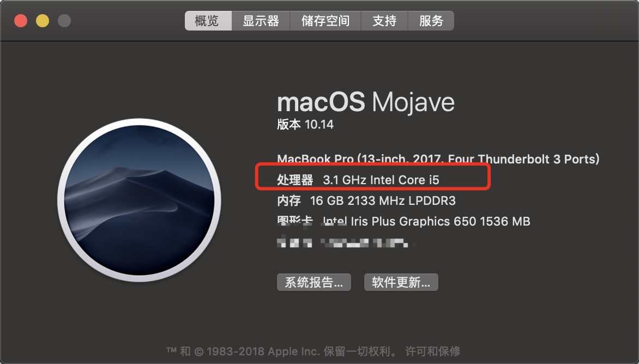Click the macOS Mojave title text
This screenshot has height=364, width=639.
(x=365, y=102)
